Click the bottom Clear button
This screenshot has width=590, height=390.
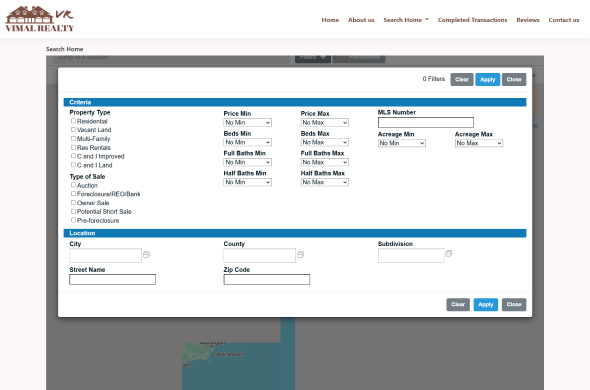point(458,305)
